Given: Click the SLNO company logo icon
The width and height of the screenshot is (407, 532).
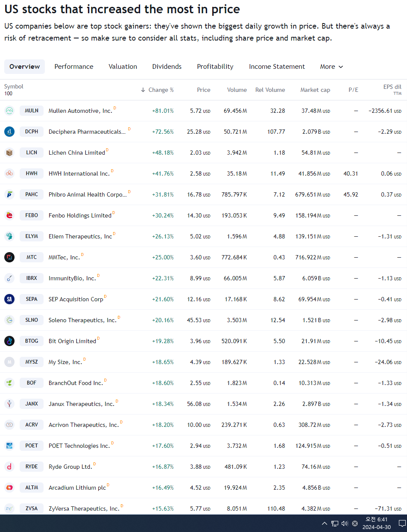Looking at the screenshot, I should [x=9, y=320].
